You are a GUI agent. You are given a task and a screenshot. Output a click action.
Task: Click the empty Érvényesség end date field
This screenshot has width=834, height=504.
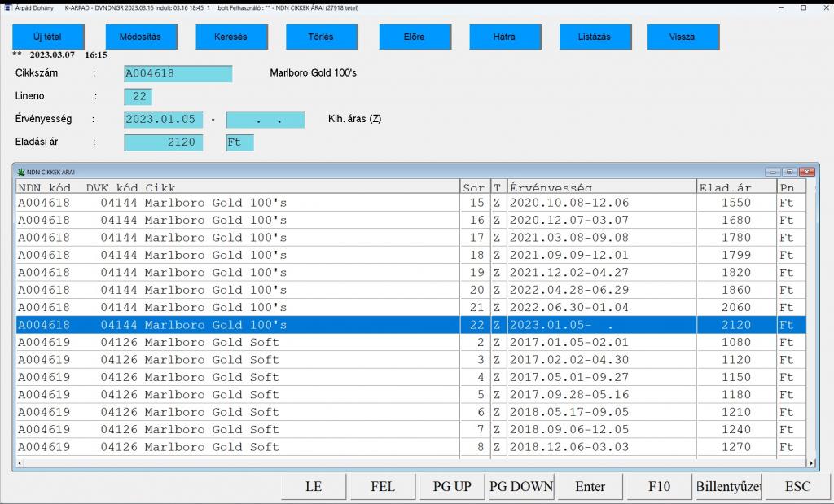[265, 120]
